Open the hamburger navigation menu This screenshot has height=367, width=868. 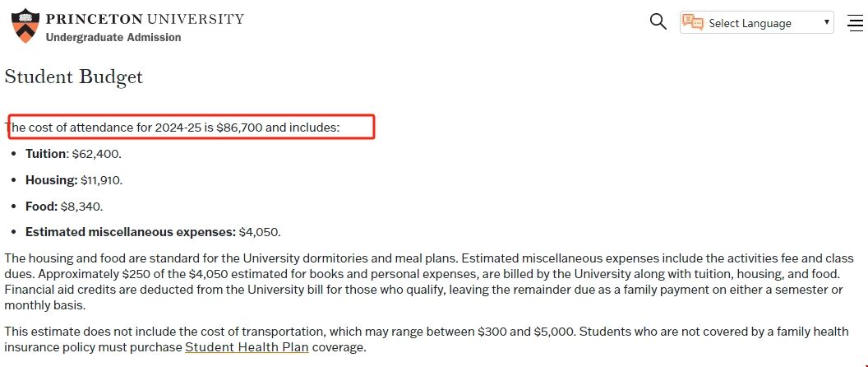pos(854,23)
